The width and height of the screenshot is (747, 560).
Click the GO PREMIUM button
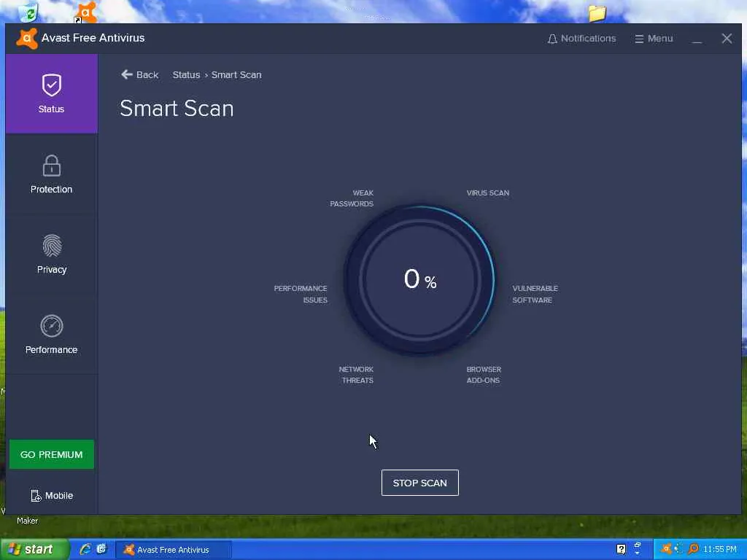pyautogui.click(x=52, y=454)
